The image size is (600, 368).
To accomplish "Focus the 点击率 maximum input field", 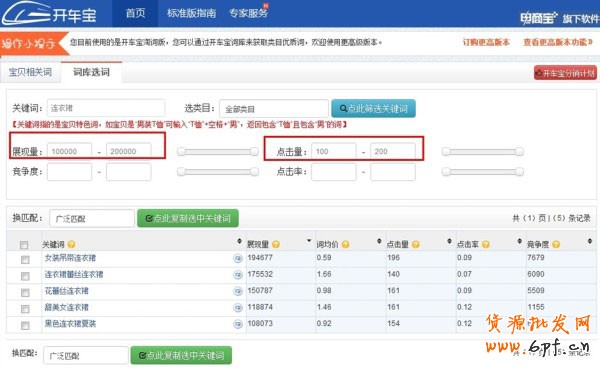I will (393, 172).
